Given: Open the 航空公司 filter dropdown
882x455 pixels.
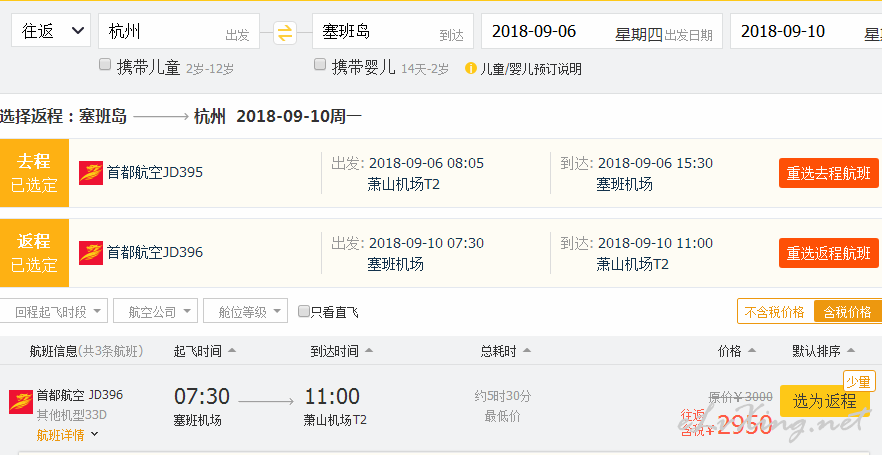Looking at the screenshot, I should [x=155, y=310].
